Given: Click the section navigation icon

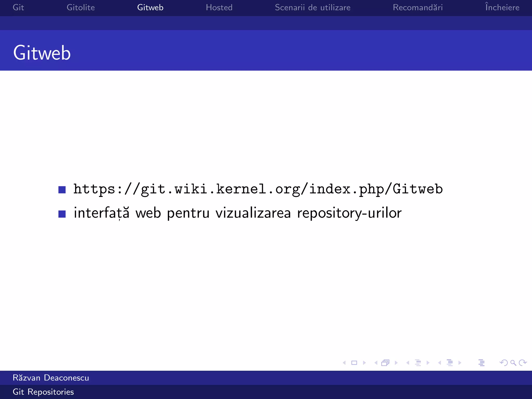Looking at the screenshot, I should [x=450, y=363].
